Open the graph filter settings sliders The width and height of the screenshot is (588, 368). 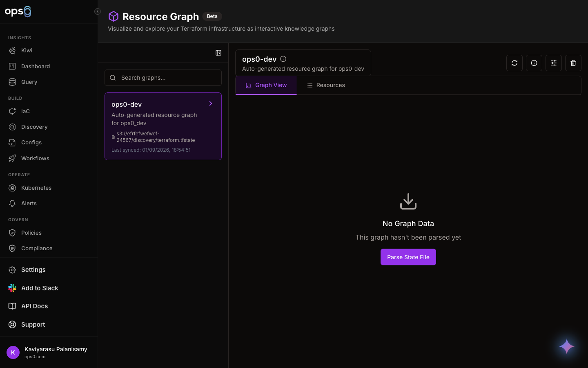pos(554,63)
